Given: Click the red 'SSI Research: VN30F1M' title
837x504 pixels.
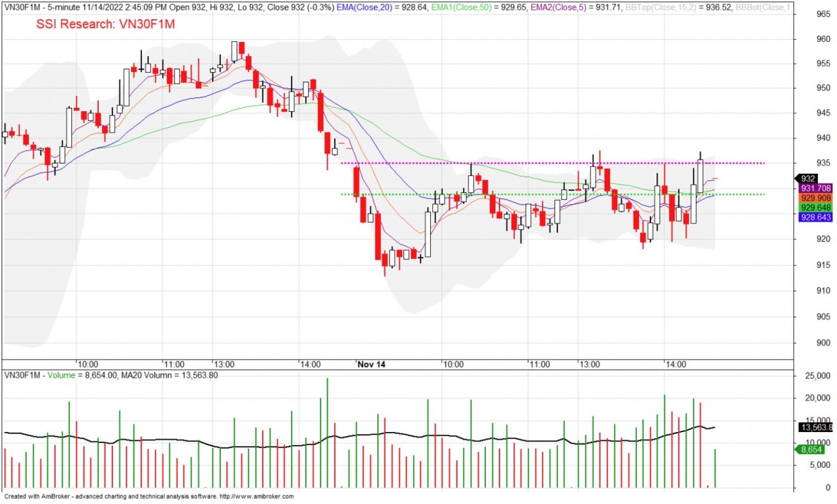Looking at the screenshot, I should [106, 24].
